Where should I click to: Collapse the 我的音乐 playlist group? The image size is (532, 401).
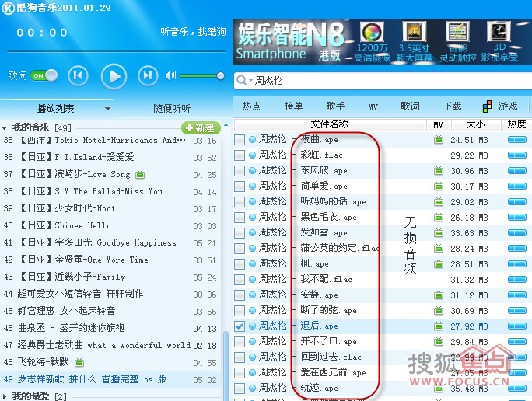coord(5,128)
